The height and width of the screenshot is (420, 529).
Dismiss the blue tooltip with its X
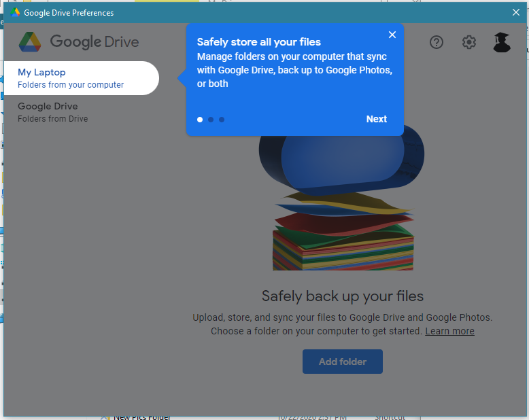(x=392, y=35)
